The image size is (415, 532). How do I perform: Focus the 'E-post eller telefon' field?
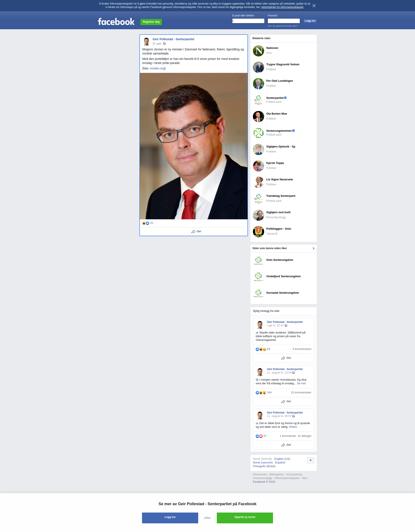pyautogui.click(x=248, y=21)
